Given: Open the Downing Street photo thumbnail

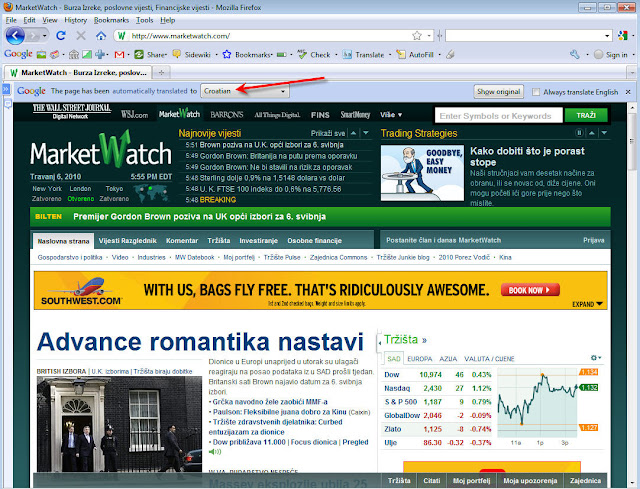Looking at the screenshot, I should 119,425.
